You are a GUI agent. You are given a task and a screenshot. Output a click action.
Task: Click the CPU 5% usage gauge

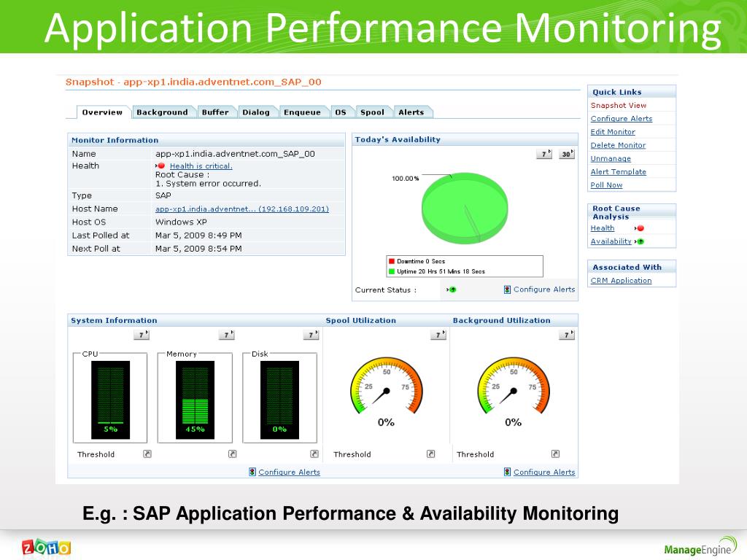[111, 400]
